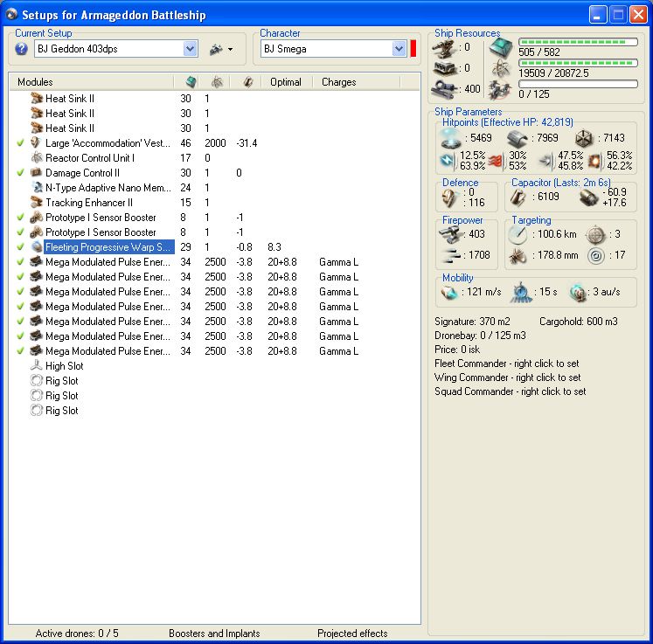Click the blue help question mark icon
Image resolution: width=653 pixels, height=644 pixels.
[x=21, y=49]
